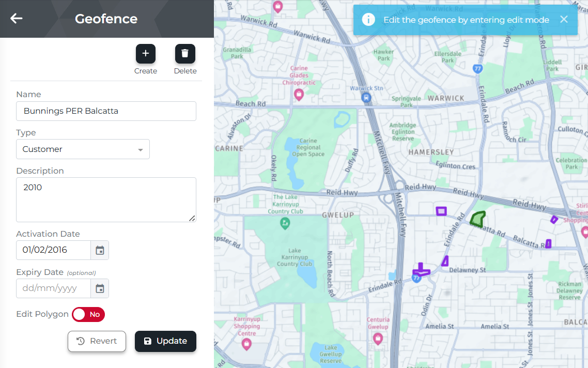
Task: Click the Delete trash icon
Action: point(185,54)
